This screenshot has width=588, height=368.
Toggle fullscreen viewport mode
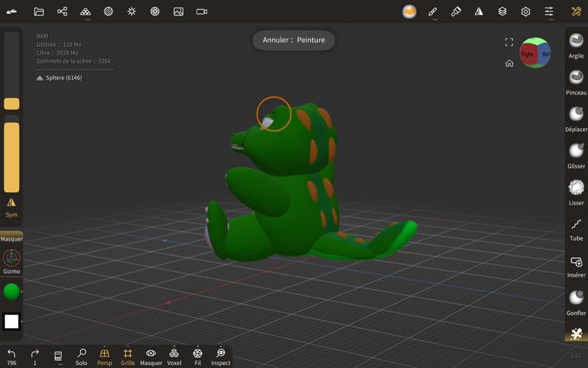tap(509, 42)
